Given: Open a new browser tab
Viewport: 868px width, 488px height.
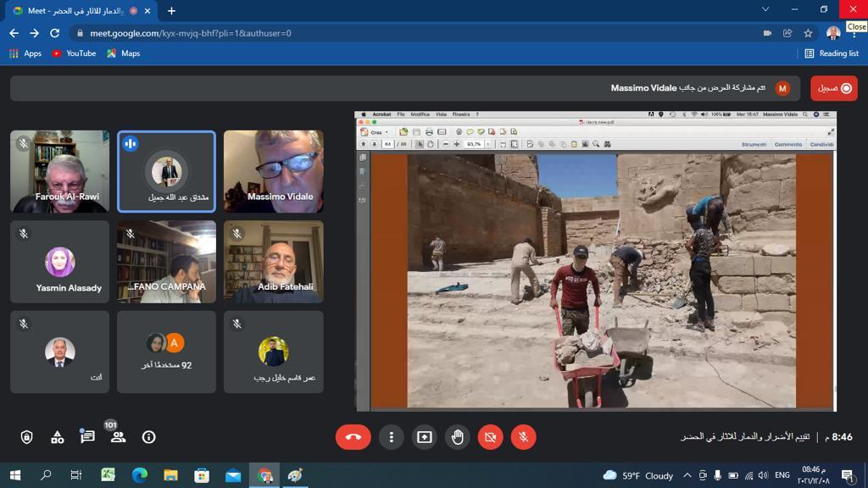Looking at the screenshot, I should pyautogui.click(x=171, y=11).
